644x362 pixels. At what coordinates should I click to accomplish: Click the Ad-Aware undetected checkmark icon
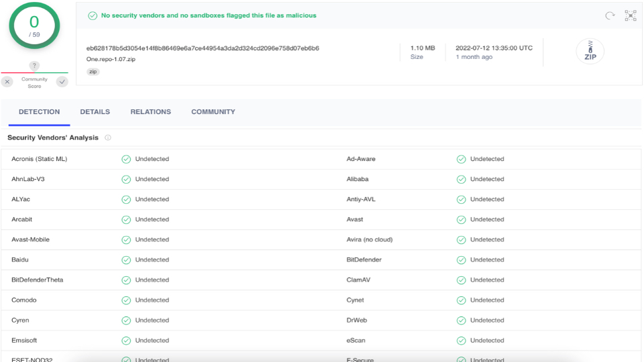coord(462,160)
